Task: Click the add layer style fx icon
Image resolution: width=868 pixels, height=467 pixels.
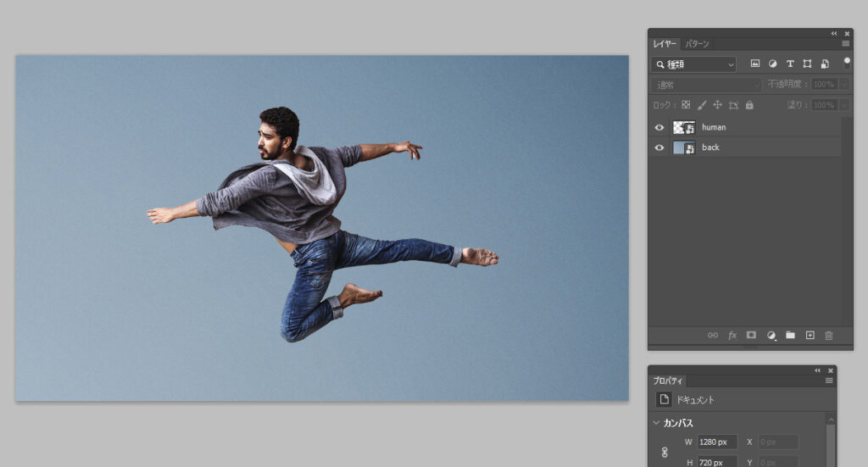Action: click(732, 336)
